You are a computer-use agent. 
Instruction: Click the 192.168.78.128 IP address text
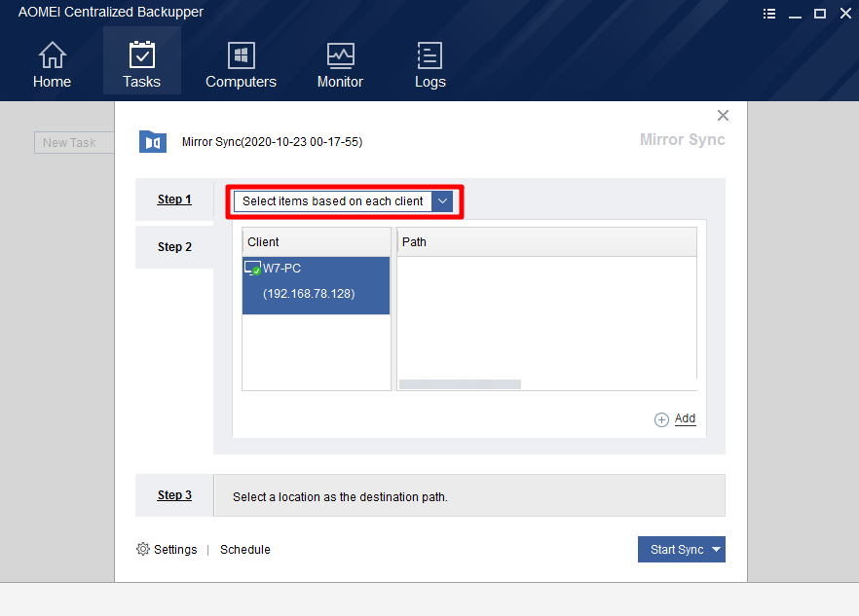[309, 294]
